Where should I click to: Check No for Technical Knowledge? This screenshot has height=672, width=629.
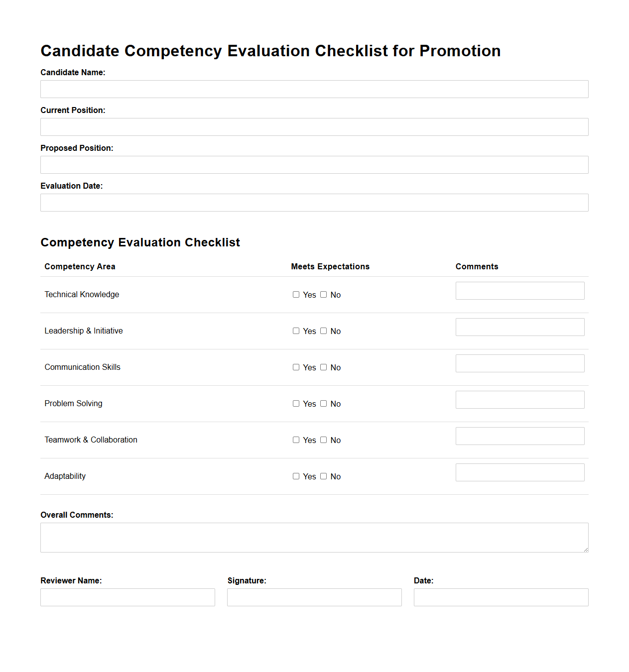tap(323, 295)
